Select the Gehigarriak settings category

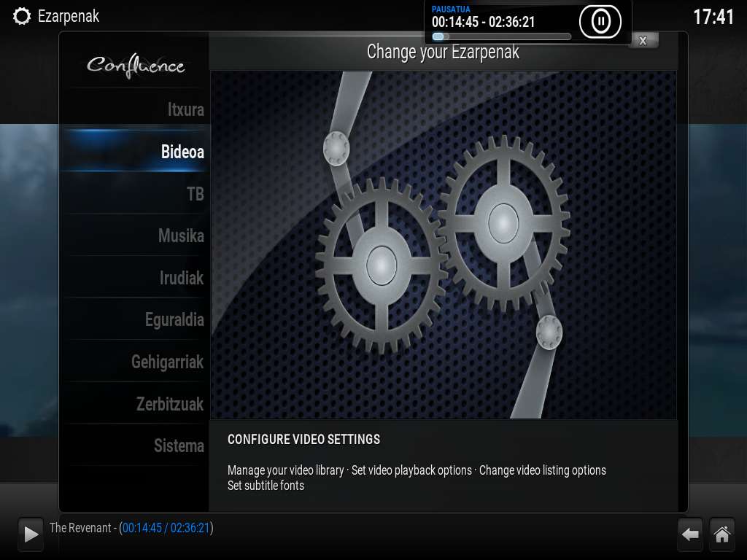point(135,362)
